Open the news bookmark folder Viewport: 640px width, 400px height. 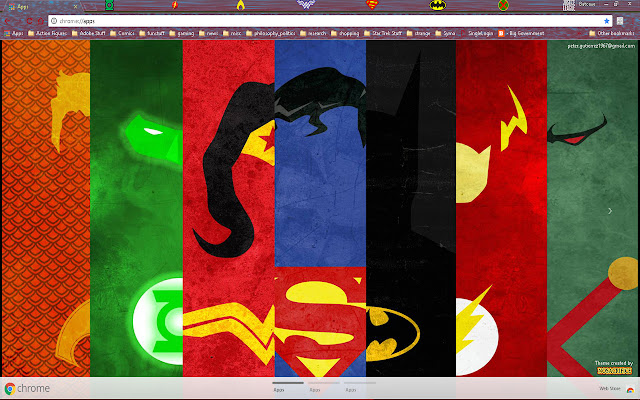click(x=208, y=33)
